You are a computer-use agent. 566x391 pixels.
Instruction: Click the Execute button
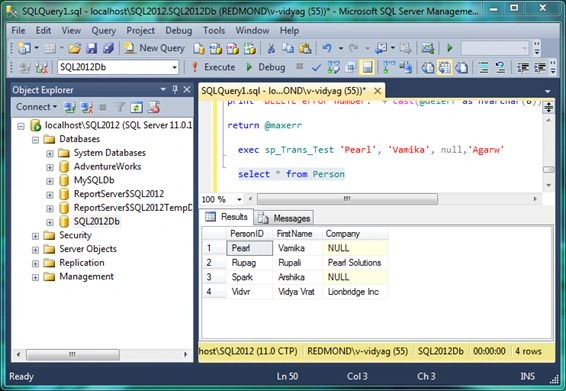[213, 68]
